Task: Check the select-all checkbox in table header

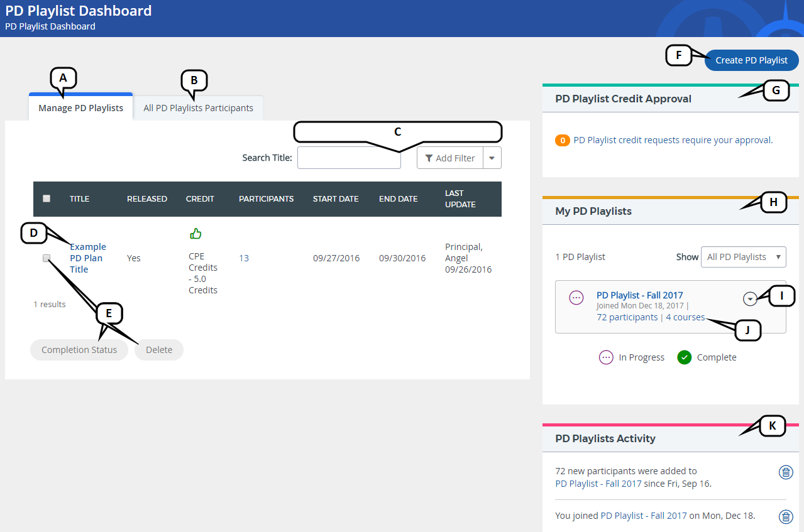Action: pos(47,198)
